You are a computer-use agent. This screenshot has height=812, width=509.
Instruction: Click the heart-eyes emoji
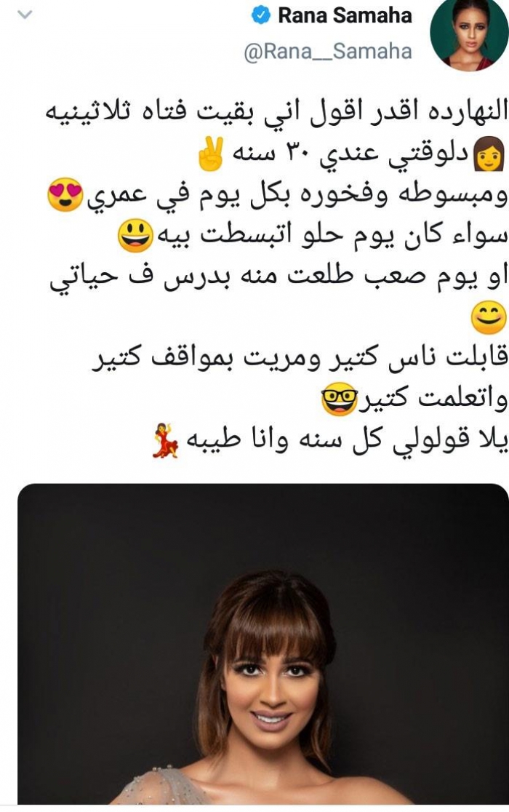tap(65, 195)
